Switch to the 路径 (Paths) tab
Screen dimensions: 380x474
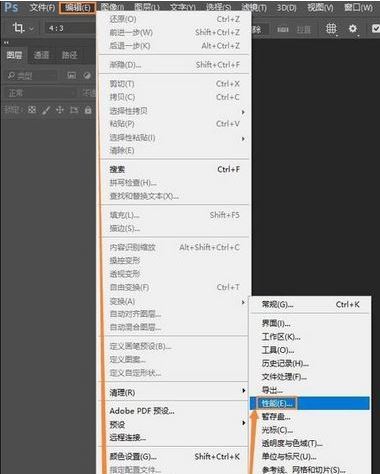70,55
